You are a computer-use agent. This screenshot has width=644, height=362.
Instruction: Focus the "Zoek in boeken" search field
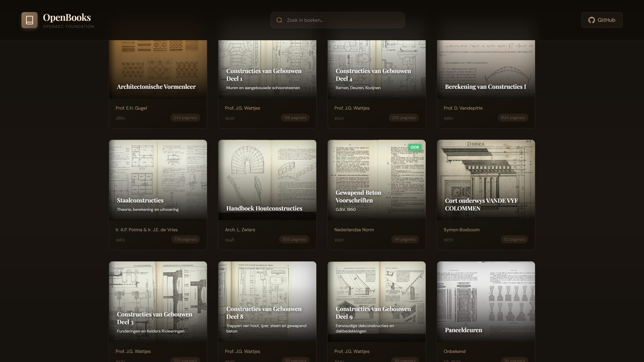pyautogui.click(x=337, y=20)
